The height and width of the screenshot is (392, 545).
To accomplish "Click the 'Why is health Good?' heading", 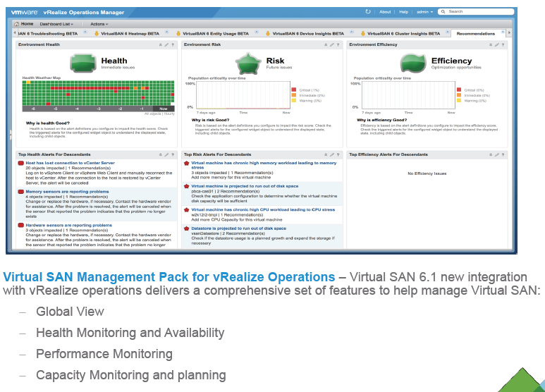I will tap(48, 123).
